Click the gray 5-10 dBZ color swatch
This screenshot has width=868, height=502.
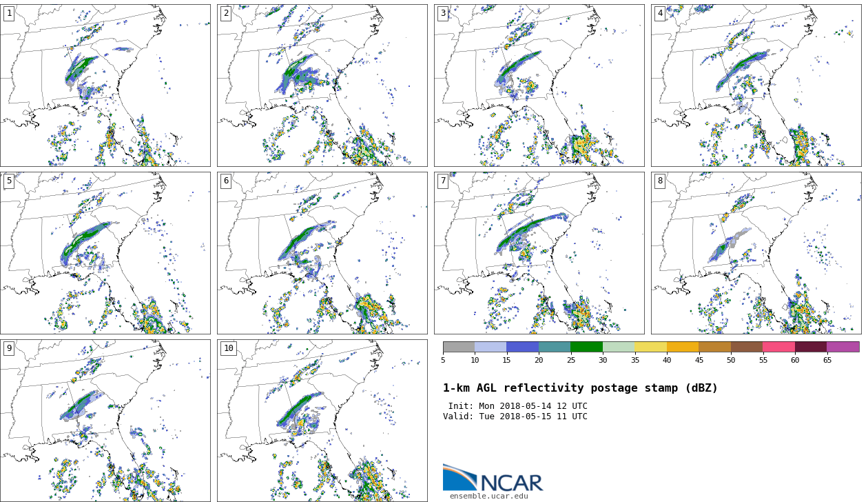coord(459,347)
